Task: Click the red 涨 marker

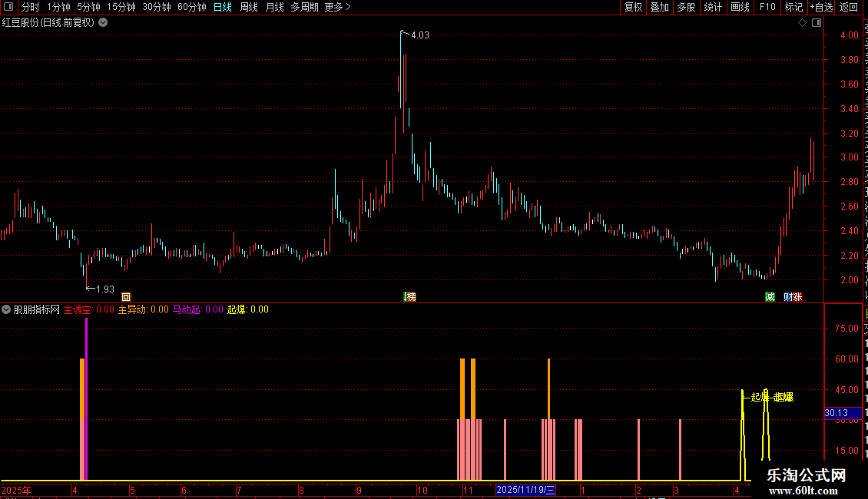Action: 797,297
